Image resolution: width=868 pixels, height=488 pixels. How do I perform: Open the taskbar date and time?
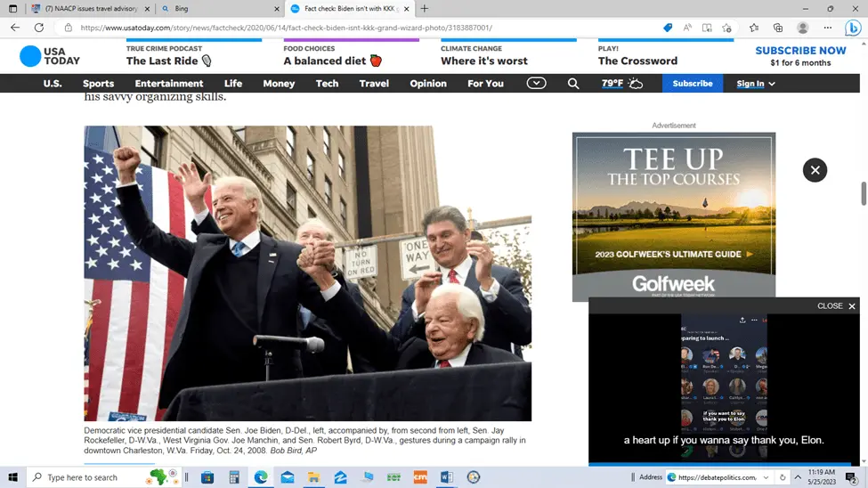(822, 477)
